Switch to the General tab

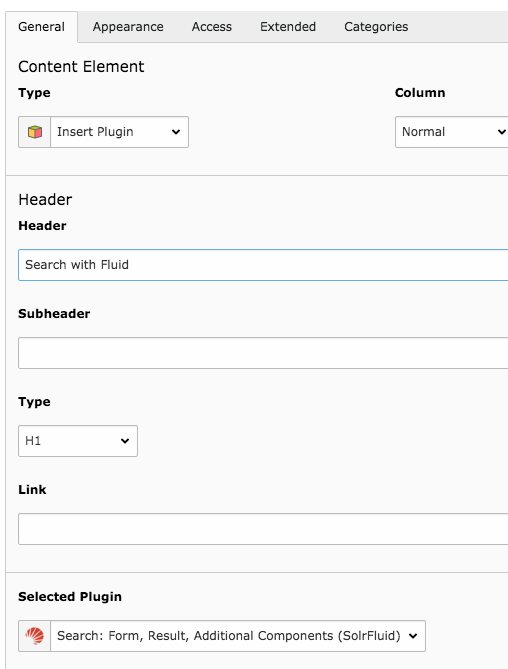coord(41,26)
